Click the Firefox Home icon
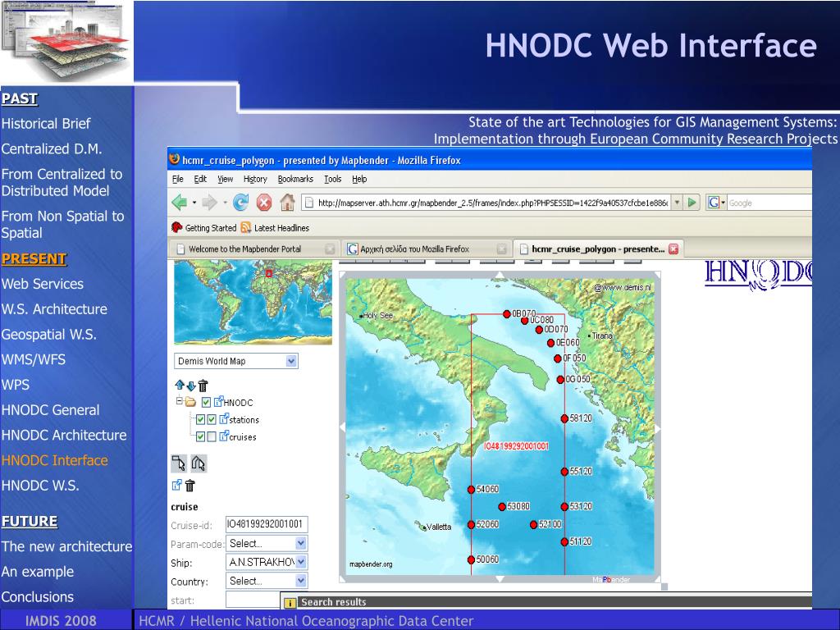Screen dimensions: 840x630 (x=287, y=202)
